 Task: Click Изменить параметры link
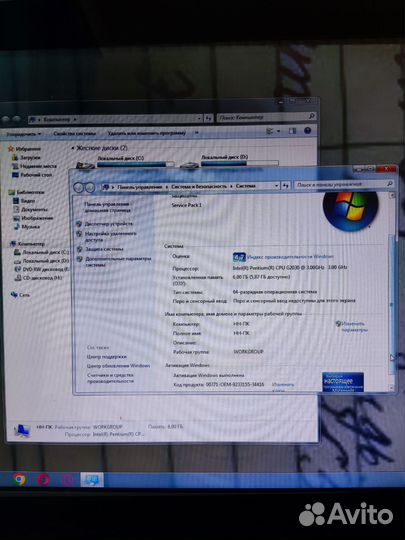click(x=355, y=327)
